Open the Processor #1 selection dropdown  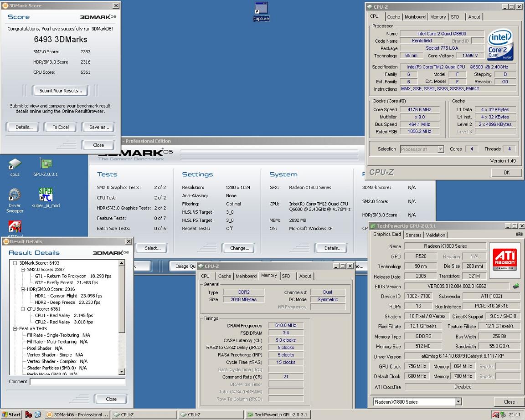[441, 149]
